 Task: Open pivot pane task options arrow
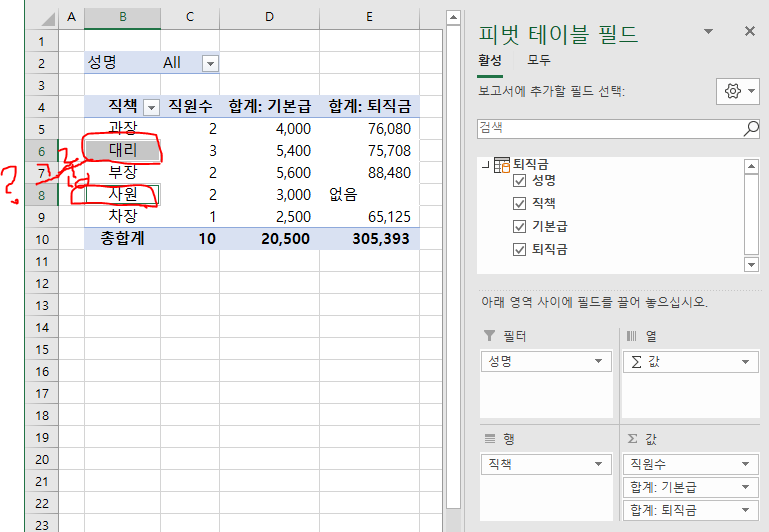point(709,32)
